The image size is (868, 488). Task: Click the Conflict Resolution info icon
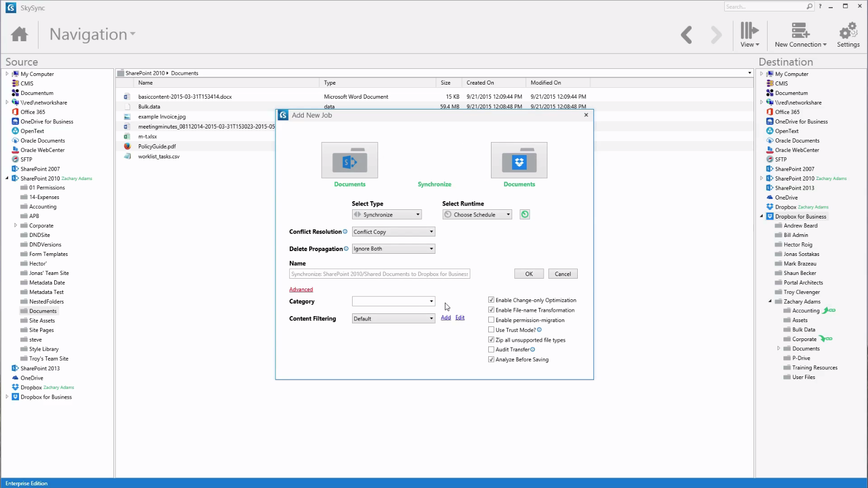click(345, 232)
